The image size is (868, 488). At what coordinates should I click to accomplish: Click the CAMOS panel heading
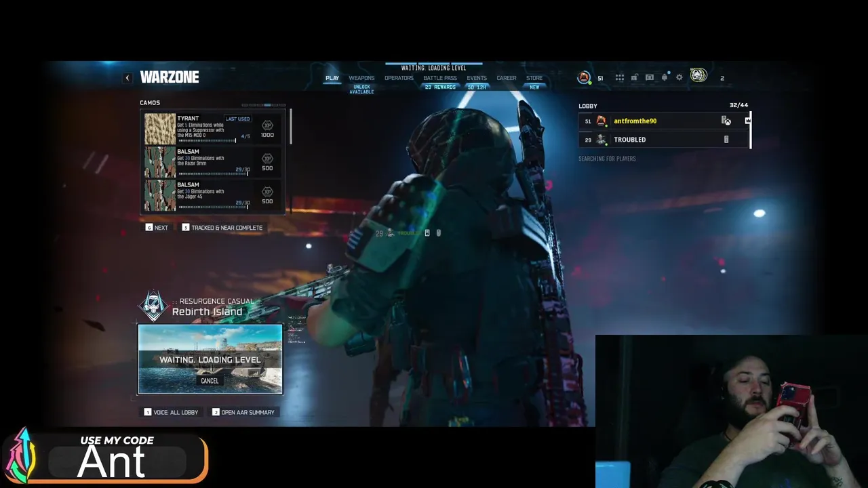[150, 103]
